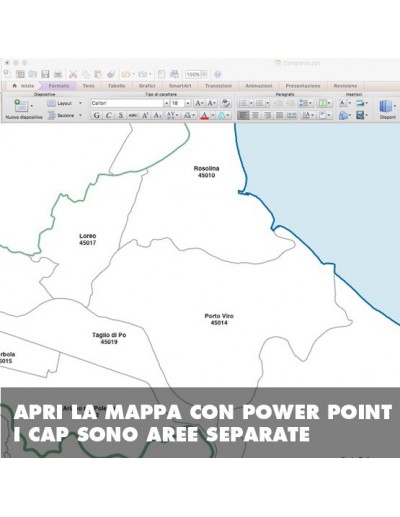Expand the Layout dropdown arrow
The height and width of the screenshot is (517, 400).
pos(80,103)
